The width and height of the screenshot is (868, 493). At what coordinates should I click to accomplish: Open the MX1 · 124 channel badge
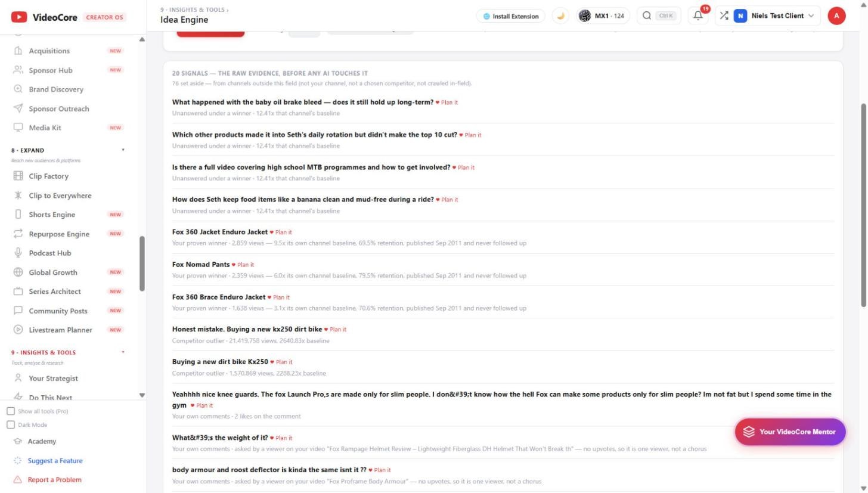pyautogui.click(x=602, y=16)
